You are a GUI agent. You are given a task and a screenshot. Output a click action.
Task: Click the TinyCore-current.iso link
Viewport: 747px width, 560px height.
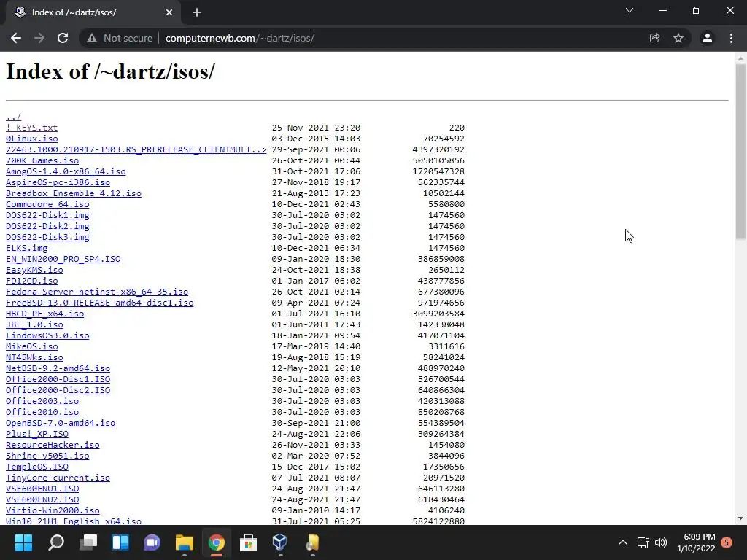pos(58,478)
